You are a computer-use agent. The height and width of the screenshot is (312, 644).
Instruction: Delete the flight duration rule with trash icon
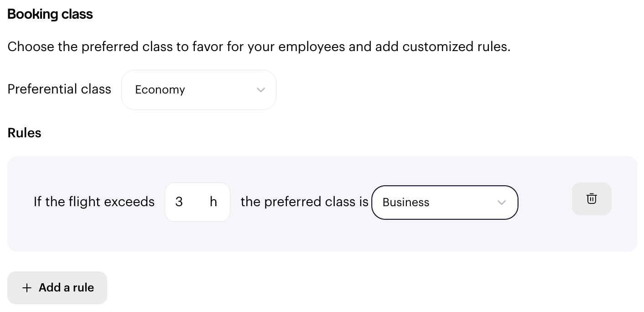[x=592, y=199]
